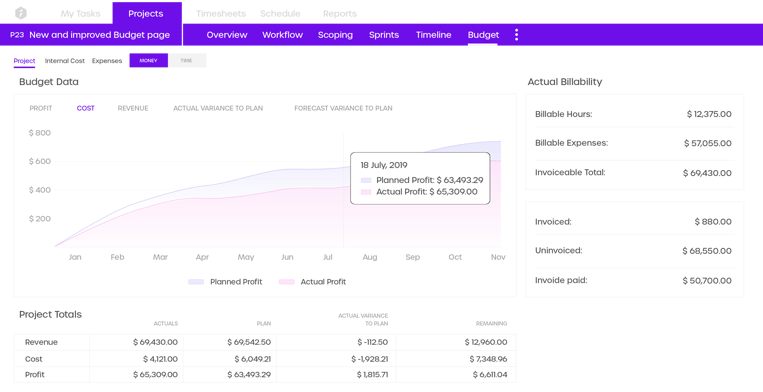Click the Invoiceable Total value $ 69,430.00
This screenshot has width=763, height=392.
point(707,173)
